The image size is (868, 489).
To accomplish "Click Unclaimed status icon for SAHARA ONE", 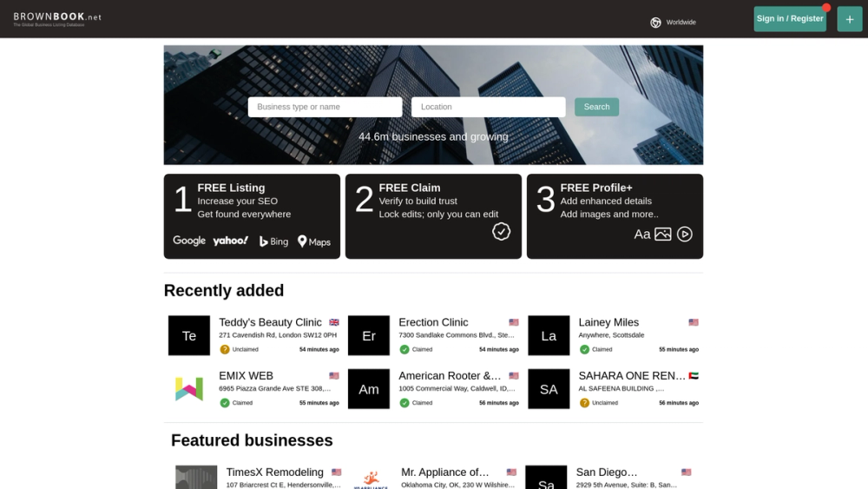I will point(584,403).
